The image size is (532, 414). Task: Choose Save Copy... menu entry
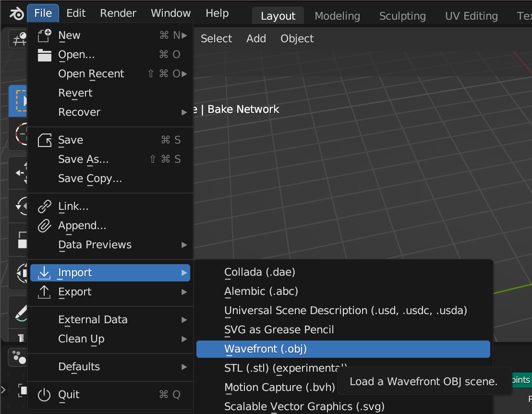click(x=110, y=179)
